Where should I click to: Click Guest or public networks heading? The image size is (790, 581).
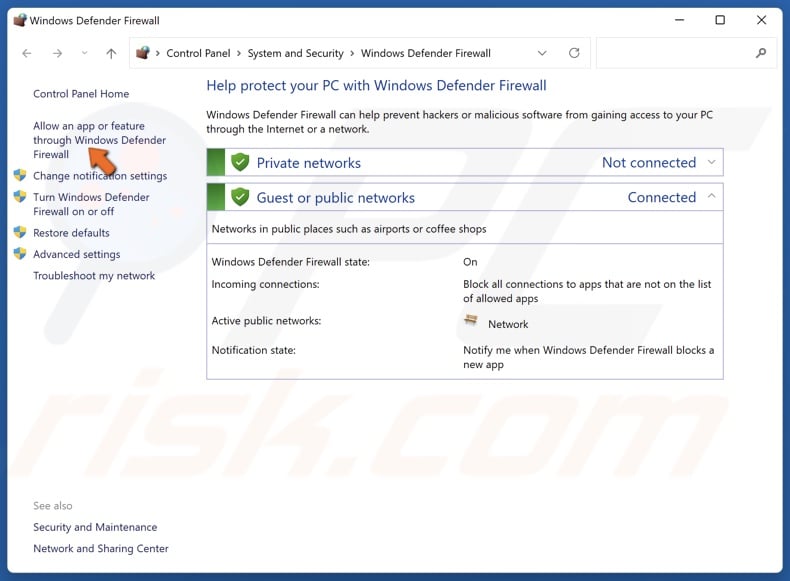pos(336,198)
